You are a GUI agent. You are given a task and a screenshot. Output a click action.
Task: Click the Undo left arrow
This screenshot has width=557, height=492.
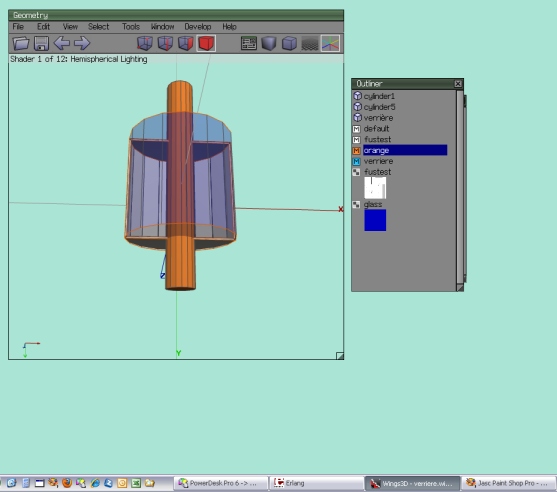pyautogui.click(x=61, y=43)
